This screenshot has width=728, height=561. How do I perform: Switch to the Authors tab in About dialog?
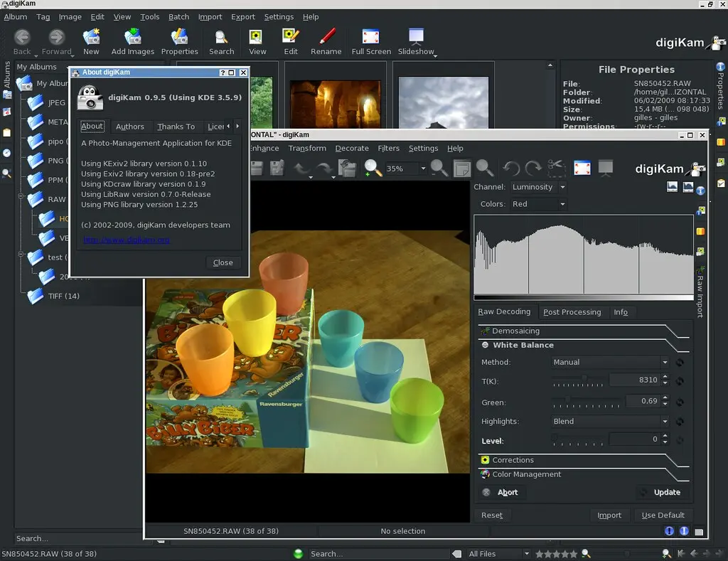(x=130, y=126)
